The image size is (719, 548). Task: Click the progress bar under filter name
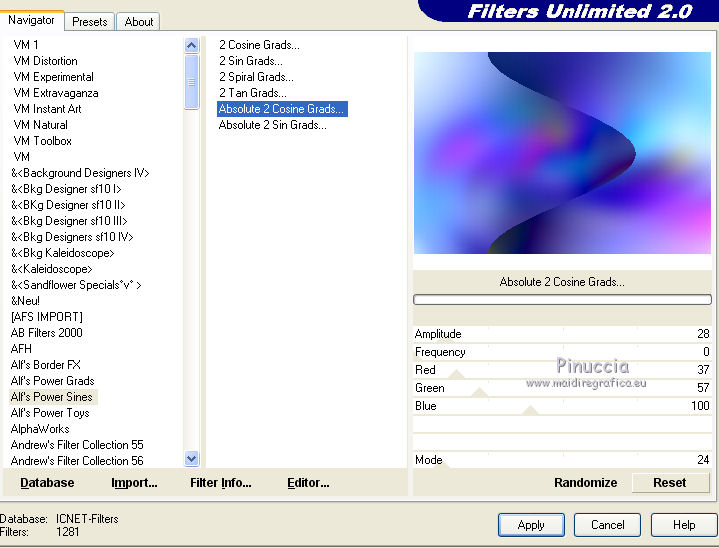(562, 300)
